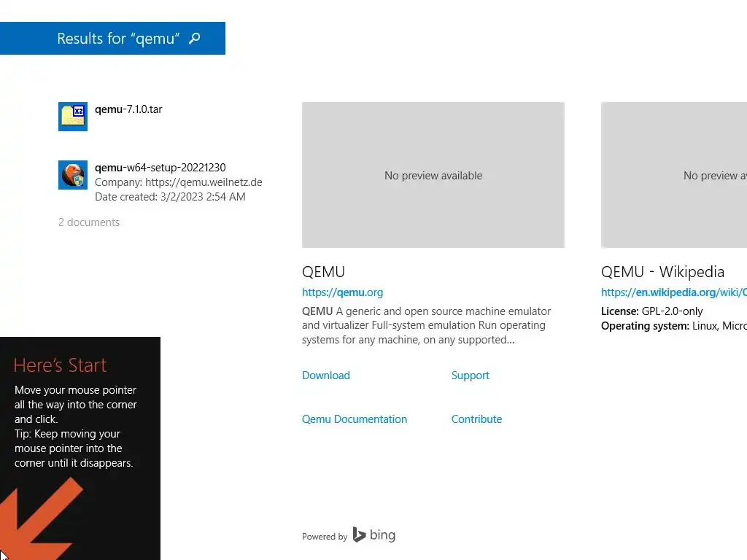Open the Download link
The image size is (747, 560).
point(326,376)
